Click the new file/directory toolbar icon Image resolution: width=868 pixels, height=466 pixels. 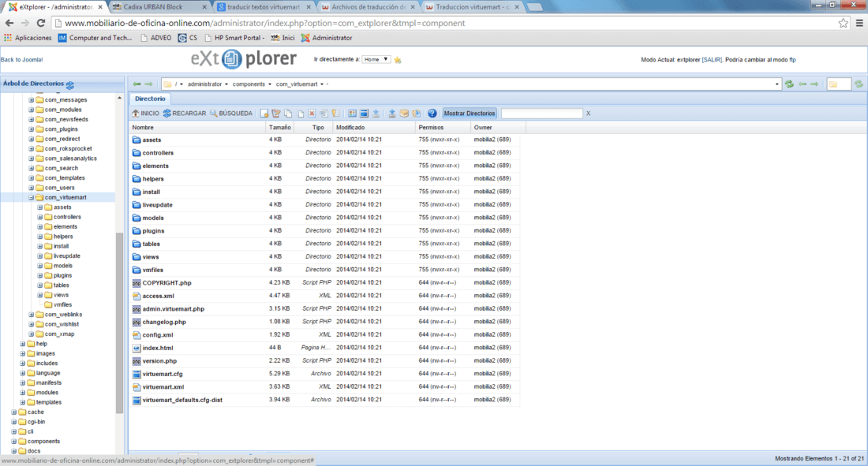pos(264,114)
